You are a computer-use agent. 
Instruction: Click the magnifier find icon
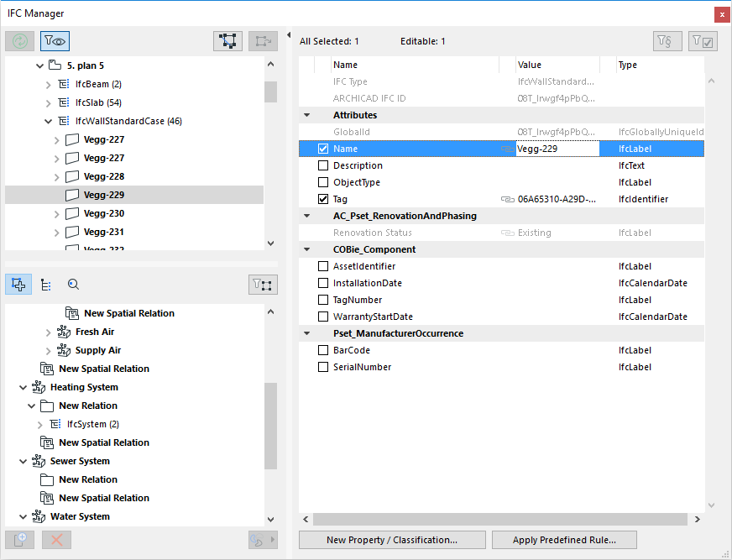pyautogui.click(x=73, y=285)
